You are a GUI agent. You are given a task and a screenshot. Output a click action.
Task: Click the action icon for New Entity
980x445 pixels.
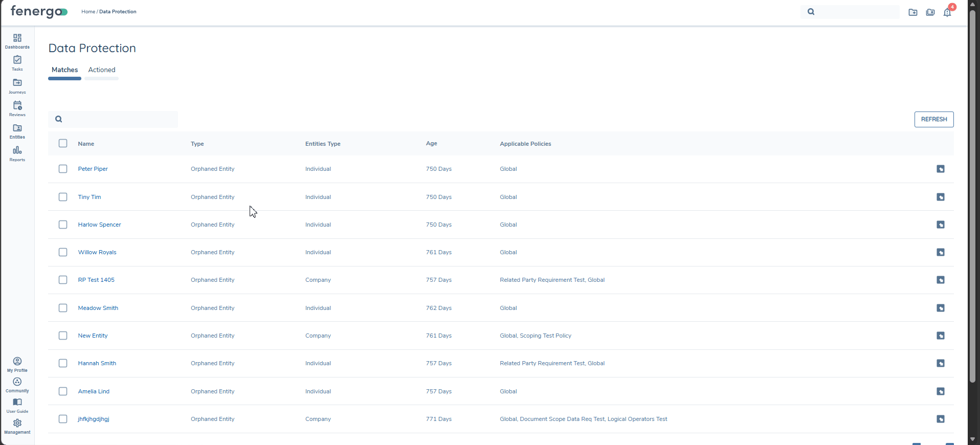point(941,336)
